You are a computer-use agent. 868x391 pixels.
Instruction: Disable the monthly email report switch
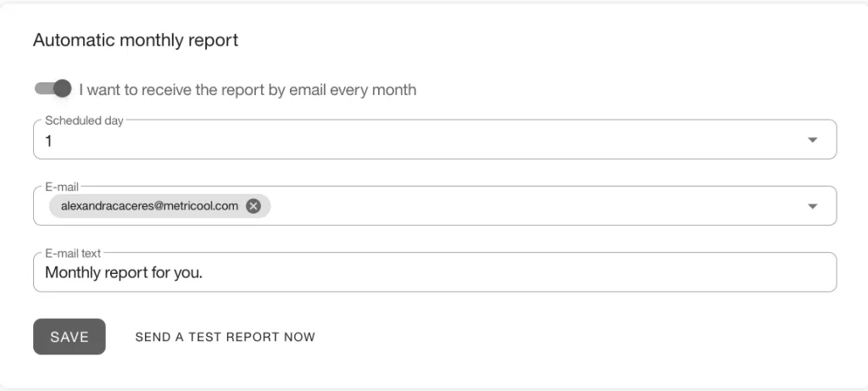(53, 88)
